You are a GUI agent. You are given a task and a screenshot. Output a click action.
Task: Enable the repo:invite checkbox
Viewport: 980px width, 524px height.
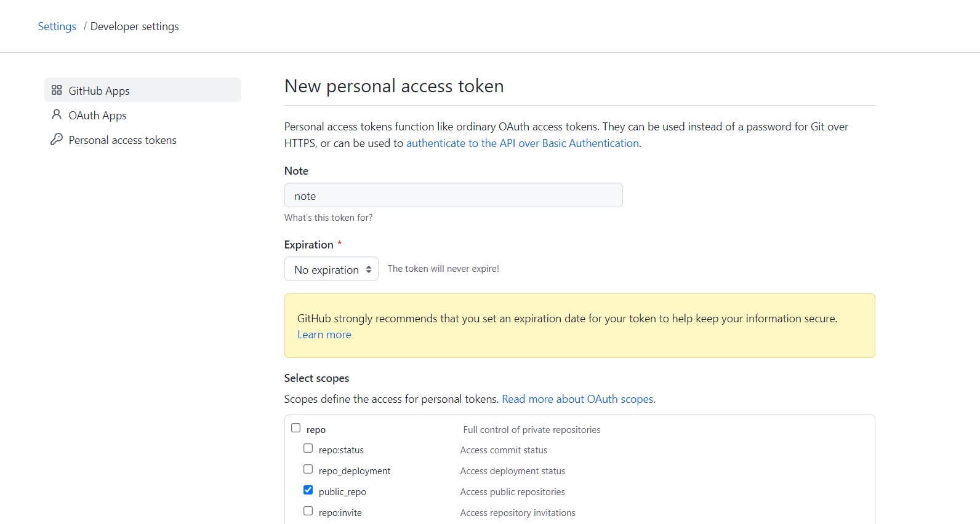tap(308, 511)
